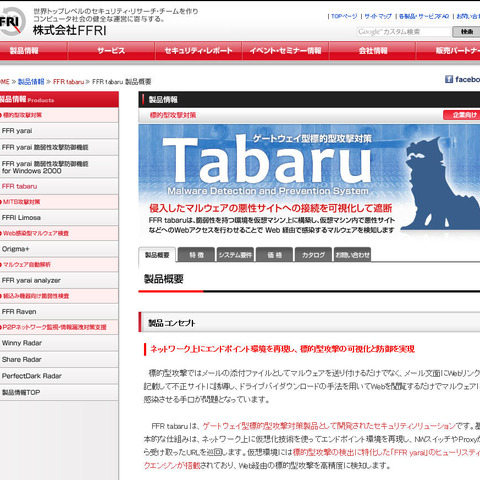Switch to the お問い合わせ tab

(352, 255)
